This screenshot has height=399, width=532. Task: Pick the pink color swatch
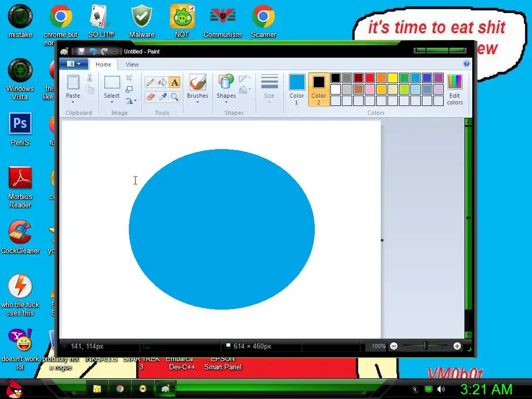click(x=370, y=89)
